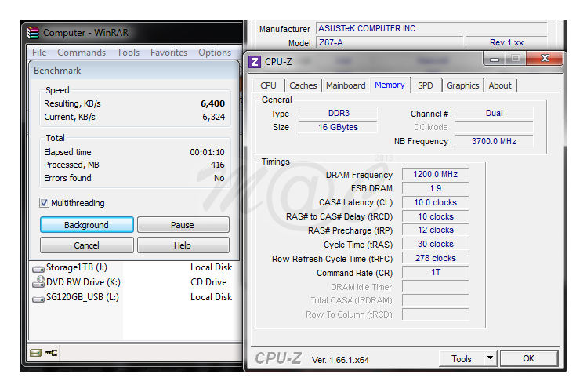
Task: Click the Channel # Dual field
Action: coord(494,113)
